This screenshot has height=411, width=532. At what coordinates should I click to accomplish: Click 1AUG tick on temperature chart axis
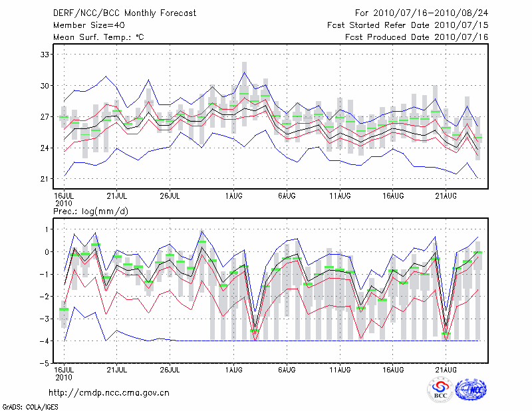233,196
